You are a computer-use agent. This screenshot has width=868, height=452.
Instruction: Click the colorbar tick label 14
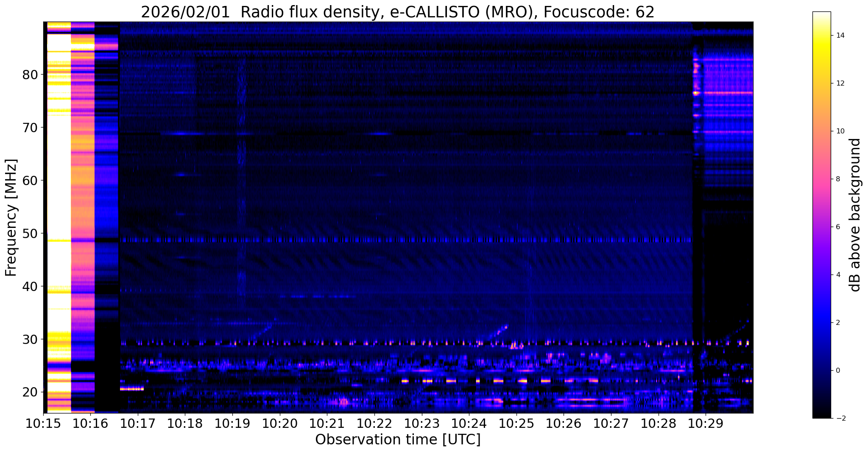click(x=840, y=36)
